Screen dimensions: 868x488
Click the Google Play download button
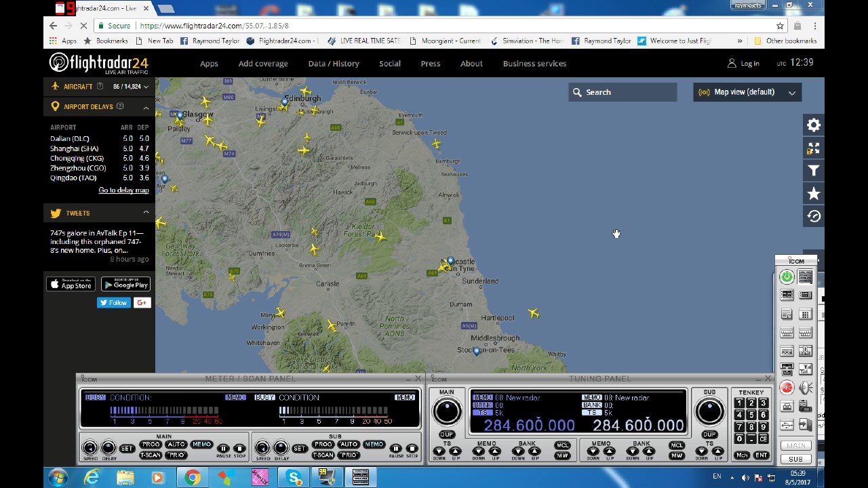[125, 284]
